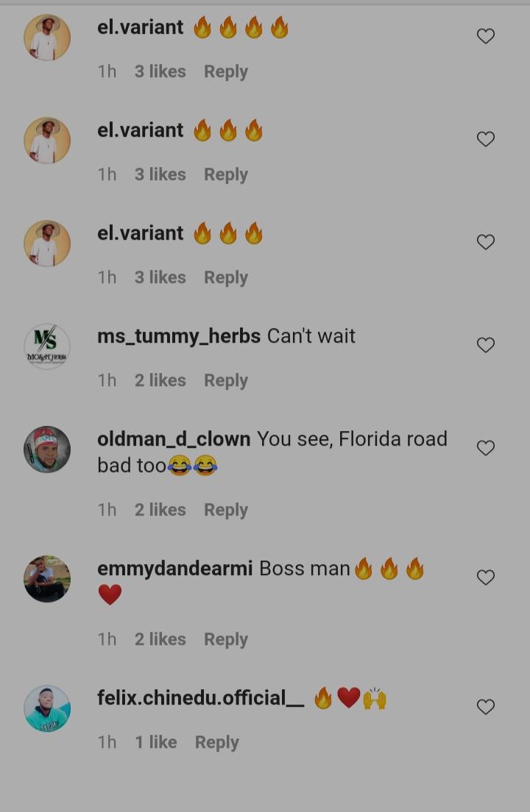Open felix.chinedu.official__ avatar image
The height and width of the screenshot is (812, 530).
47,708
